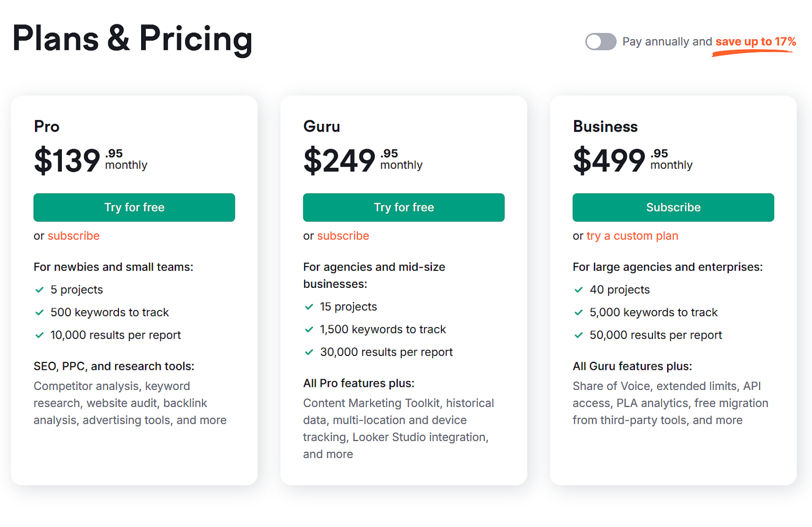Click the checkmark beside "1,500 keywords to track"

(x=309, y=329)
